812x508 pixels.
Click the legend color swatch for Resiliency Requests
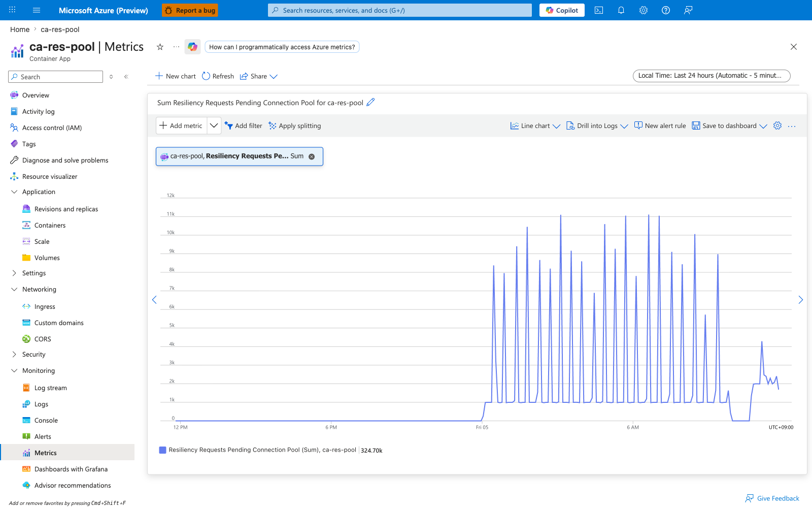(x=162, y=450)
